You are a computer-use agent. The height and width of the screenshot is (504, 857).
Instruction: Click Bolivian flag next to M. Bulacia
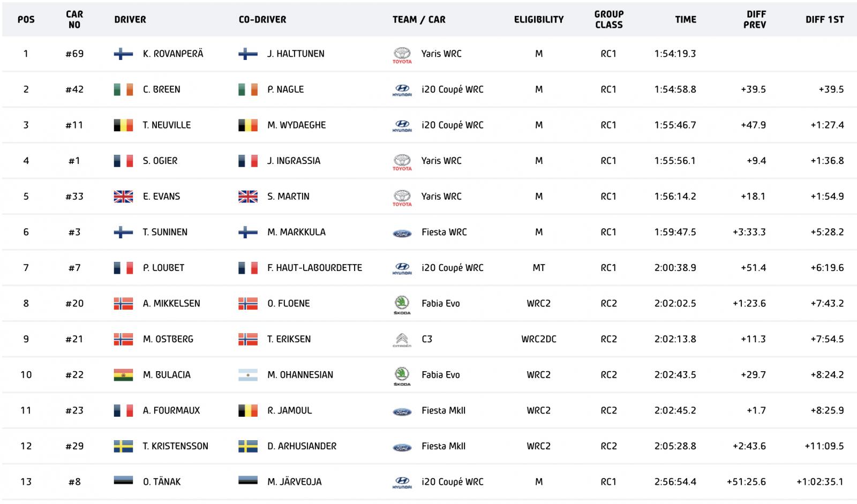pyautogui.click(x=123, y=375)
